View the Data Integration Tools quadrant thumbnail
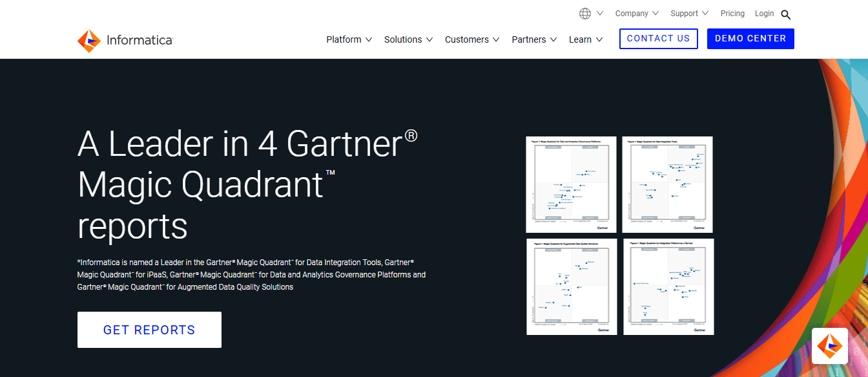 668,184
